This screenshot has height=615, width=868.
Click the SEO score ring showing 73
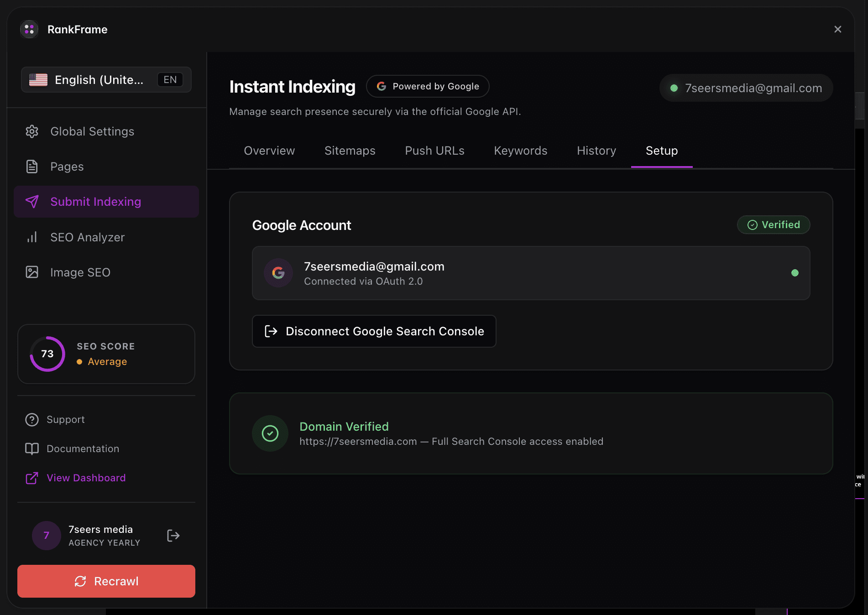47,354
